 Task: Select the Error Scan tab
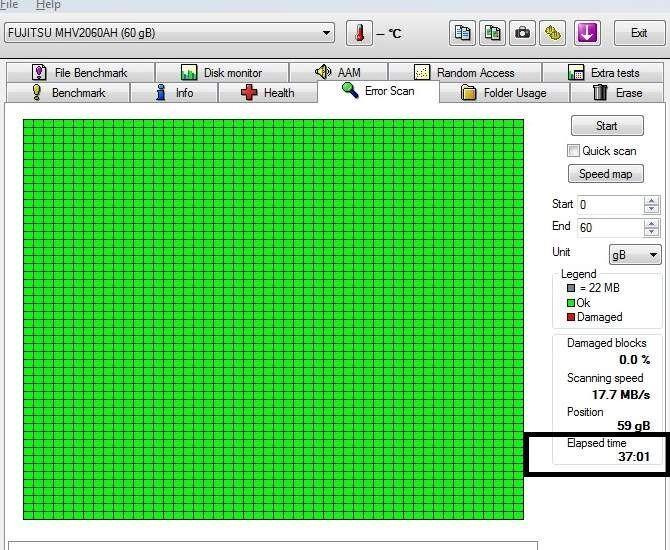[378, 91]
